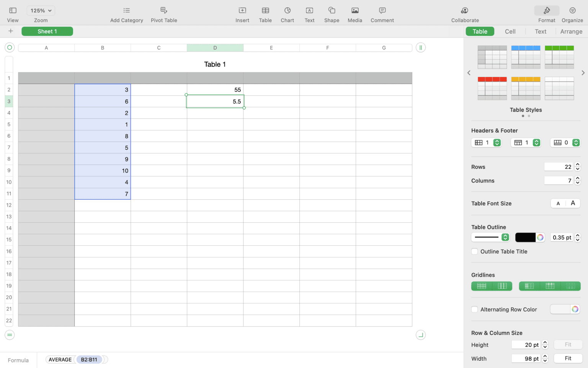This screenshot has height=368, width=588.
Task: Show next Table Styles page
Action: tap(583, 72)
